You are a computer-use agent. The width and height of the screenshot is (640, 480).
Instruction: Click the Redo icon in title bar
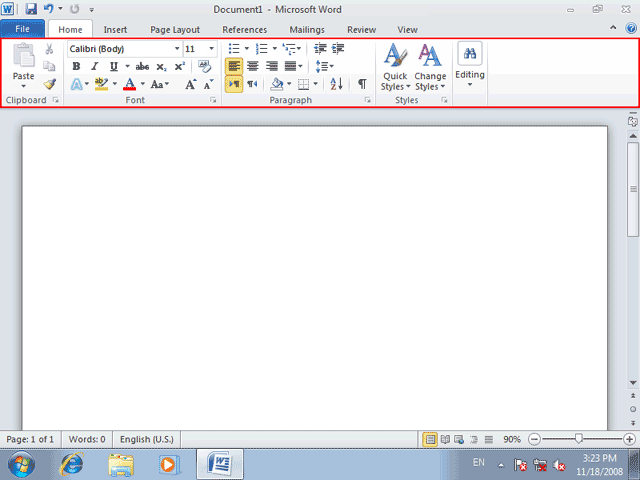click(75, 9)
